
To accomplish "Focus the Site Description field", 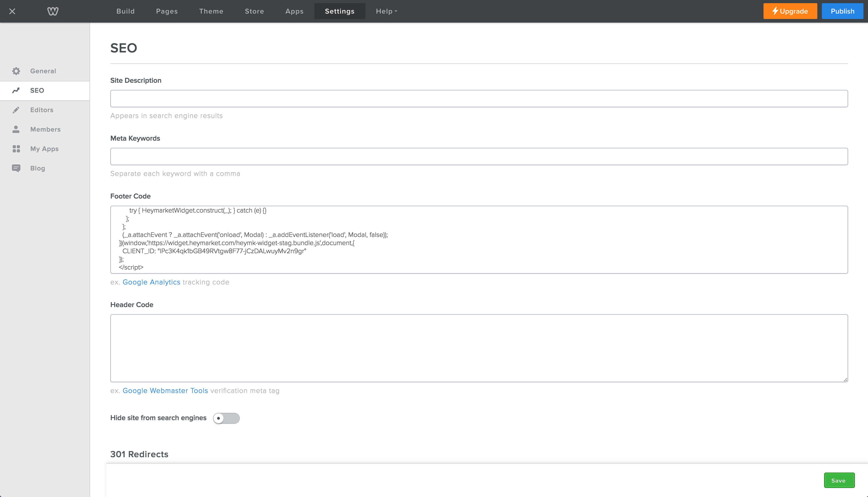I will click(479, 99).
